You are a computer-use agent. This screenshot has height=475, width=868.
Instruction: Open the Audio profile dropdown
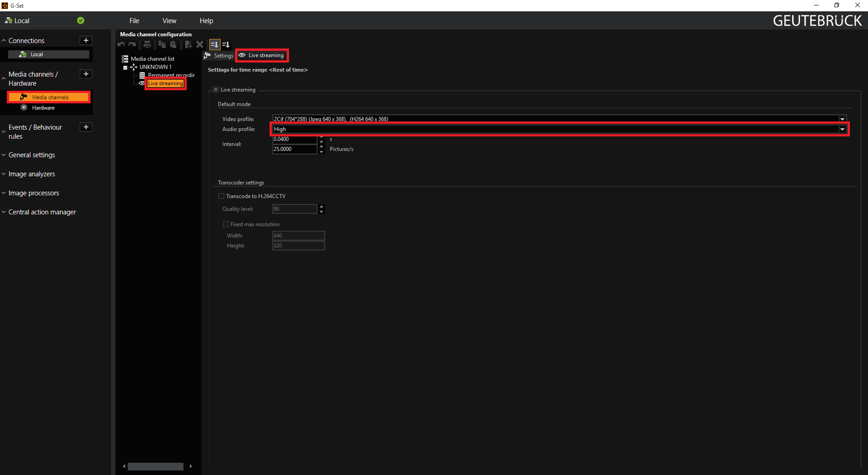[x=842, y=129]
